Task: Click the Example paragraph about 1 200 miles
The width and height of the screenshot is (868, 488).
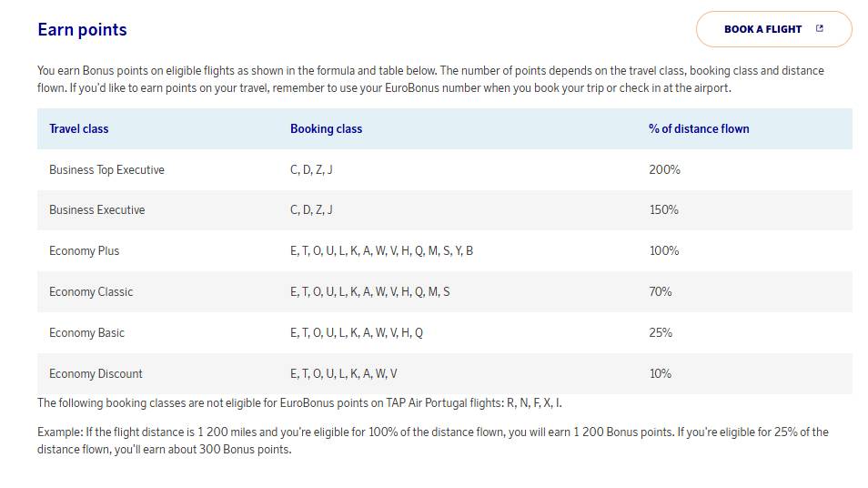Action: [433, 441]
